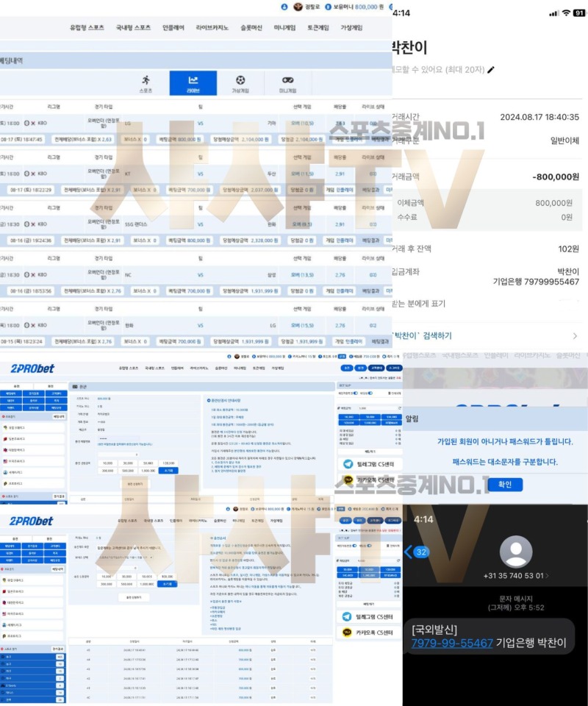Click the pencil icon to edit transfer memo
This screenshot has width=588, height=706.
pyautogui.click(x=491, y=69)
